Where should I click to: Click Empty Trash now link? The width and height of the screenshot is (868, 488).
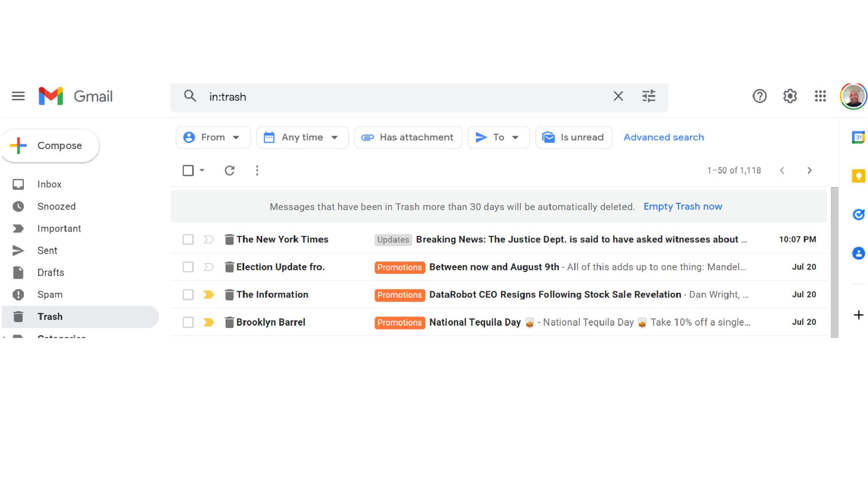(682, 207)
